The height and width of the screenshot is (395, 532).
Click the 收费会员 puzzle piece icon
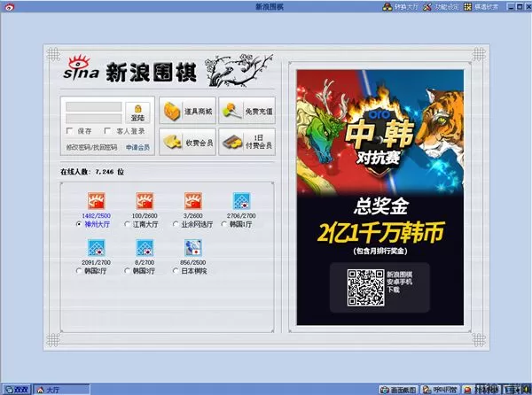click(x=172, y=142)
